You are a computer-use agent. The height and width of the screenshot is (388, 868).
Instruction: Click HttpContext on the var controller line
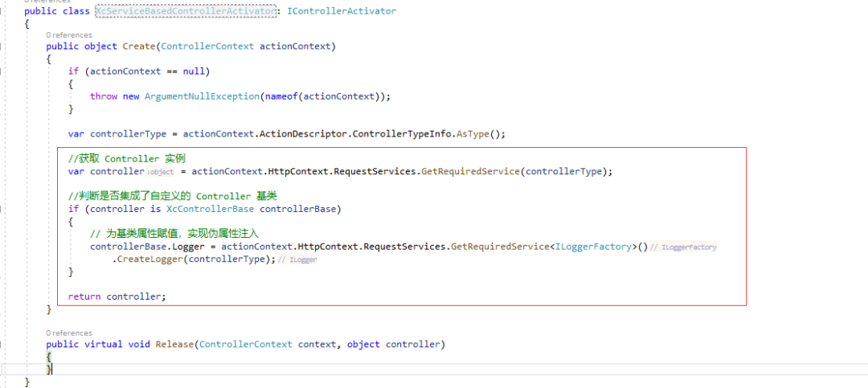click(298, 171)
